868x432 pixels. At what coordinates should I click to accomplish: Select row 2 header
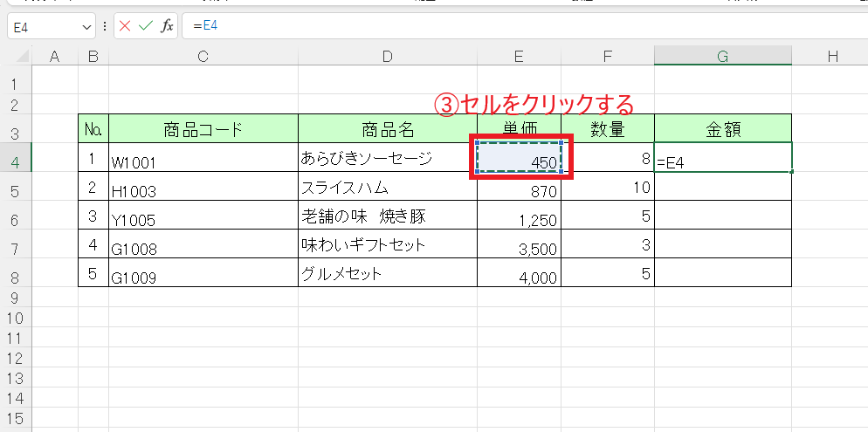click(x=16, y=104)
